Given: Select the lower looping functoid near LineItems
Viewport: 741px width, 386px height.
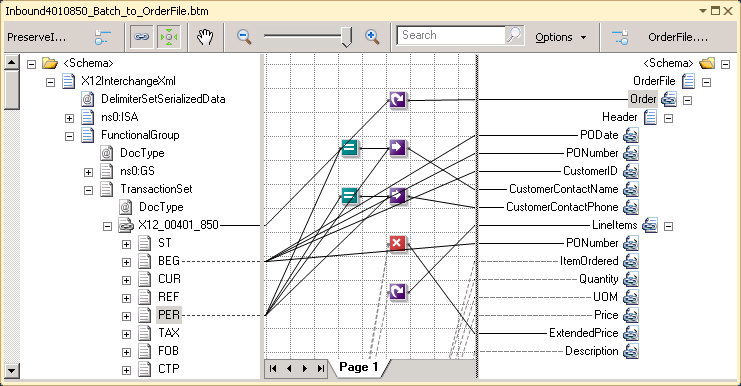Looking at the screenshot, I should (x=397, y=292).
